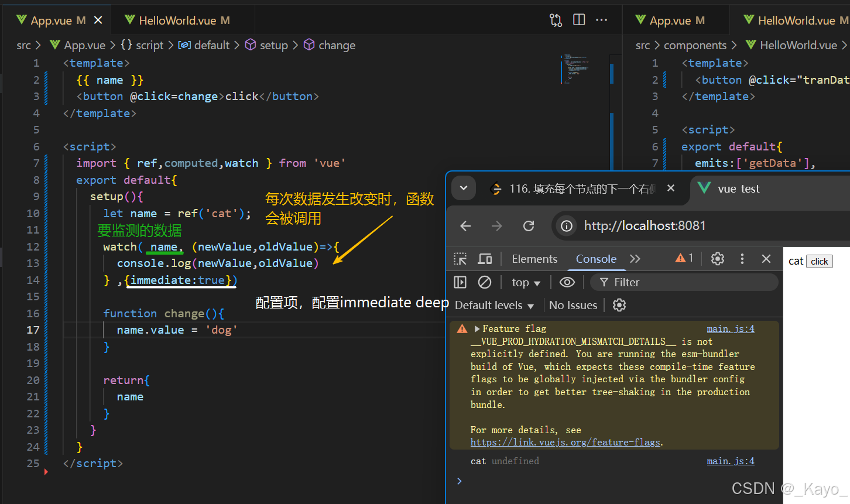Open main.js:4 link beside cat undefined
Screen dimensions: 850x504
[x=730, y=461]
